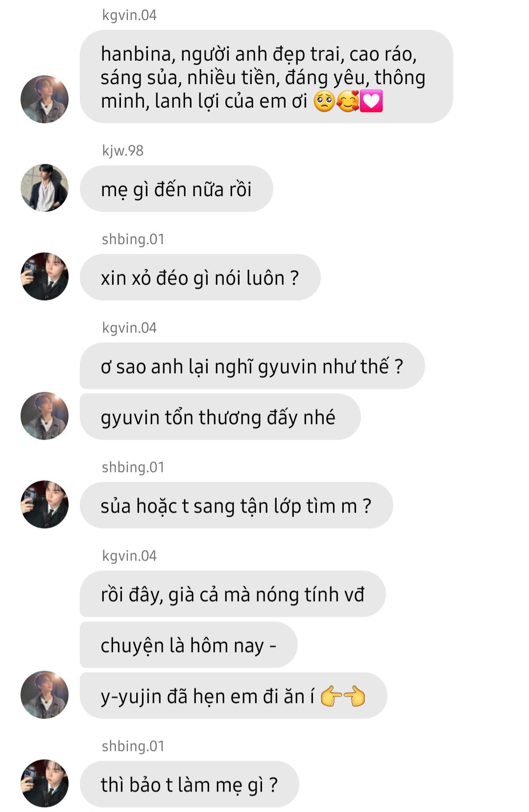Open kgvin.04's avatar beside the hanbina message

[45, 99]
